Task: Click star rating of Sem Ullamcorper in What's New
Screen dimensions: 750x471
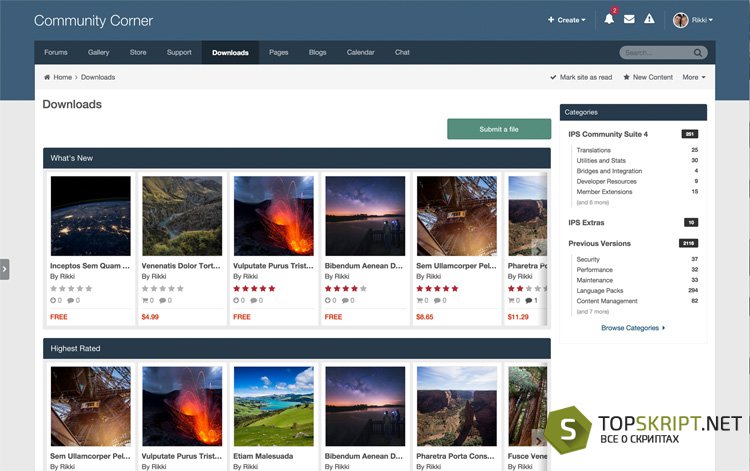Action: [x=437, y=288]
